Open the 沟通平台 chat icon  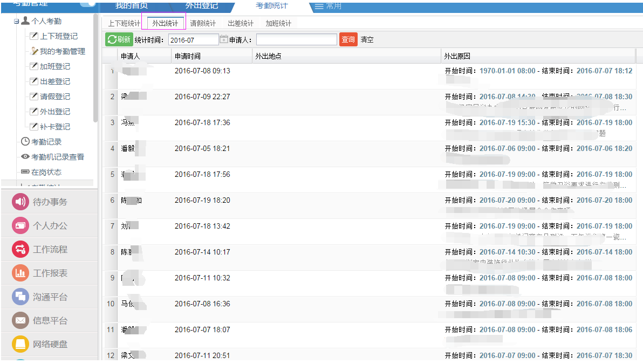(x=20, y=297)
